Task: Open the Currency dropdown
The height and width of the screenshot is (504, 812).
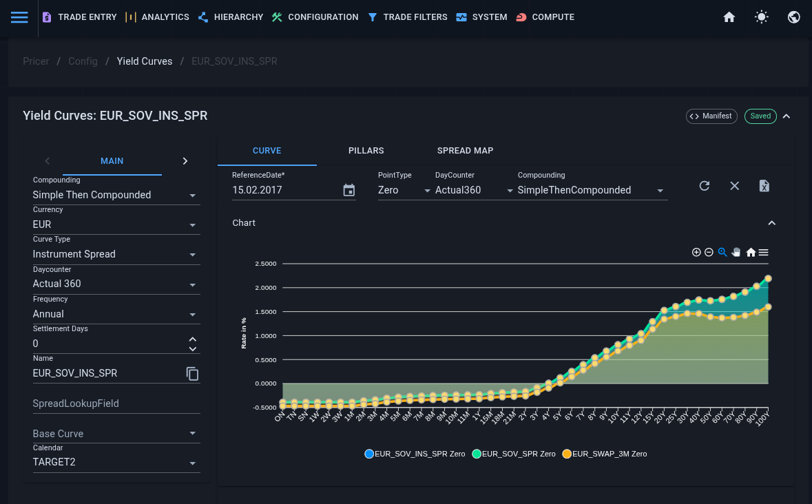Action: (116, 224)
